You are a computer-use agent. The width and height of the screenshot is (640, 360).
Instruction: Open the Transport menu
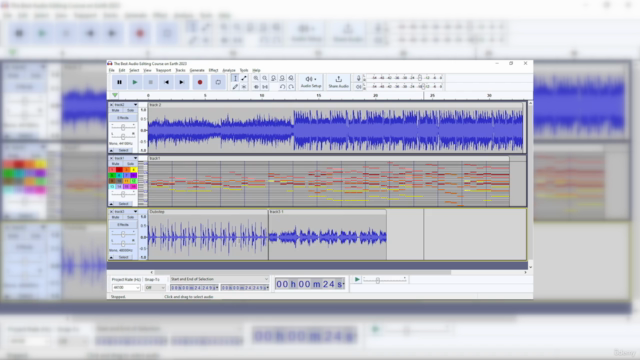point(163,70)
